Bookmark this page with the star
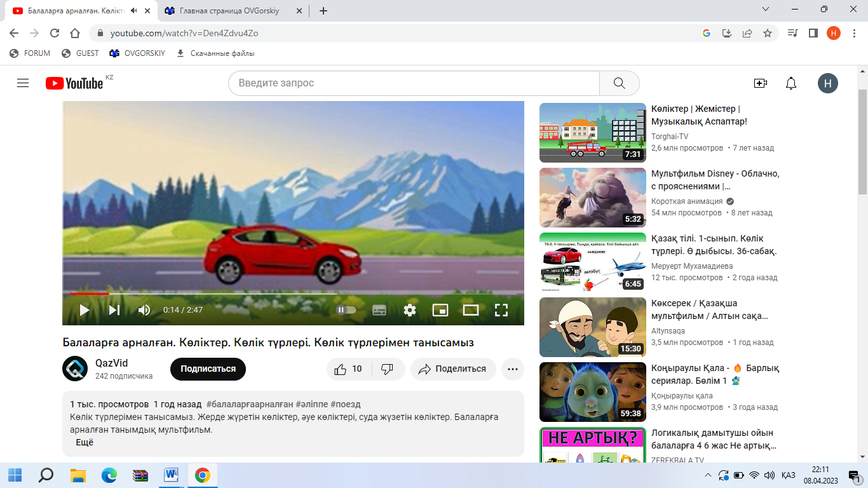Viewport: 868px width, 488px height. (768, 33)
